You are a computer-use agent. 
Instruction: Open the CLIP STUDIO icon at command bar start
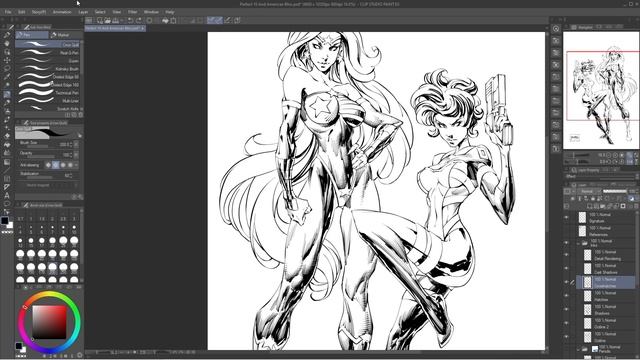[89, 20]
